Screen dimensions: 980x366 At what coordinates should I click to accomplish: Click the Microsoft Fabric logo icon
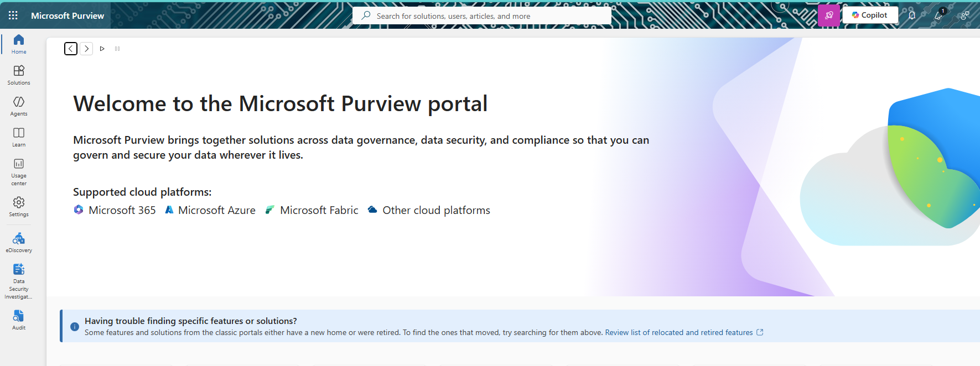click(269, 210)
